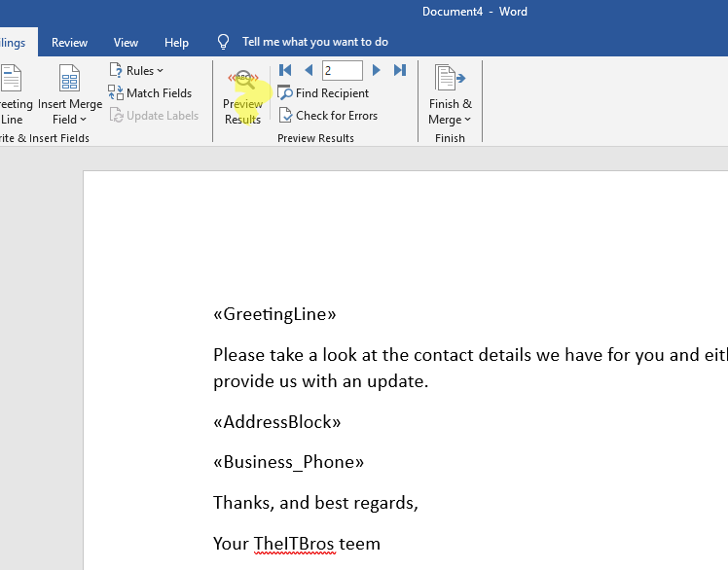
Task: Click the Preview Results button
Action: 242,97
